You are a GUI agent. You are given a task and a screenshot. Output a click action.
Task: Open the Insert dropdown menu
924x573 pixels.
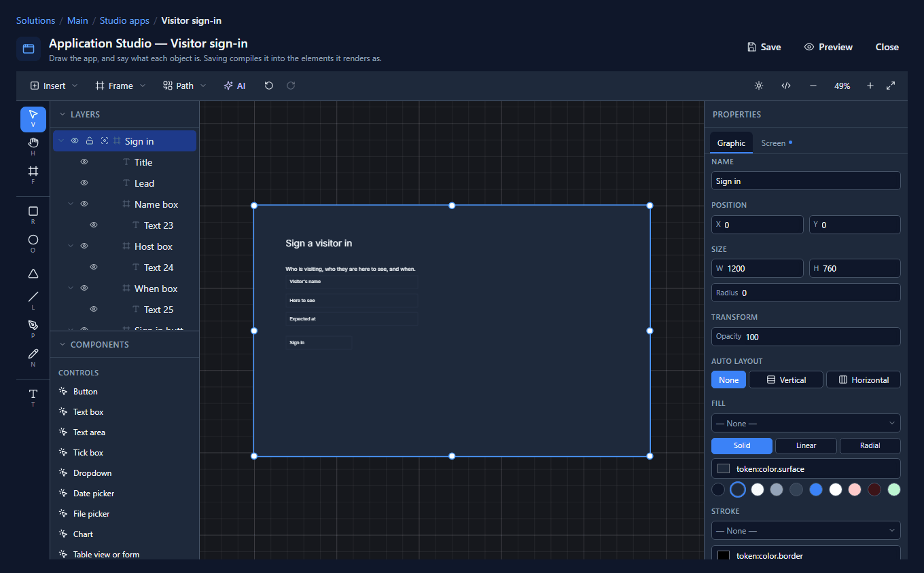coord(54,86)
